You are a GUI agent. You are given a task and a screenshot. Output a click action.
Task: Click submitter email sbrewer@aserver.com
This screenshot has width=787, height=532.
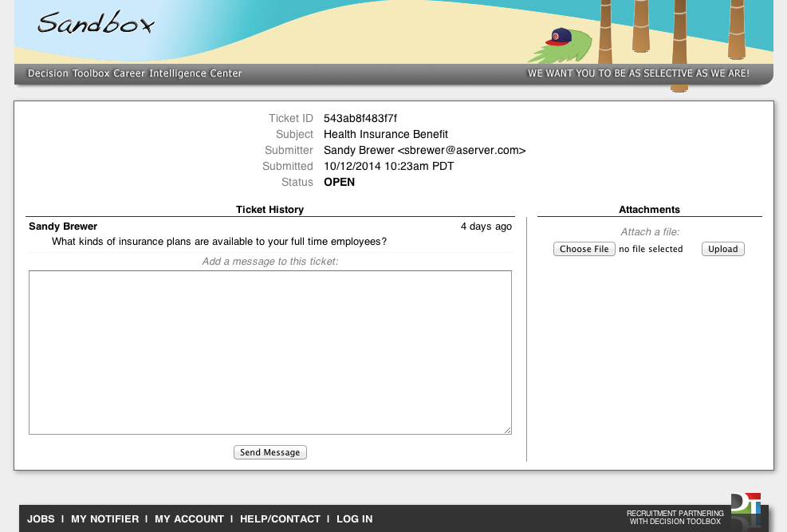[462, 151]
